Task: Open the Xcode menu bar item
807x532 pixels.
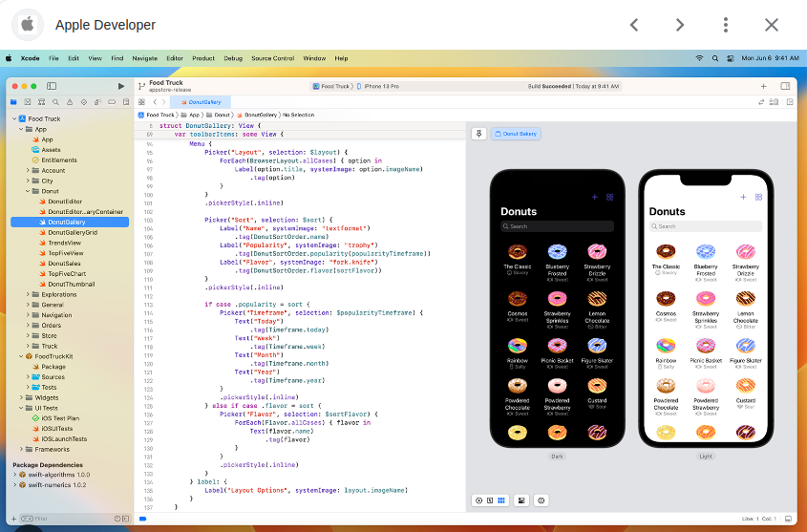Action: click(x=30, y=58)
